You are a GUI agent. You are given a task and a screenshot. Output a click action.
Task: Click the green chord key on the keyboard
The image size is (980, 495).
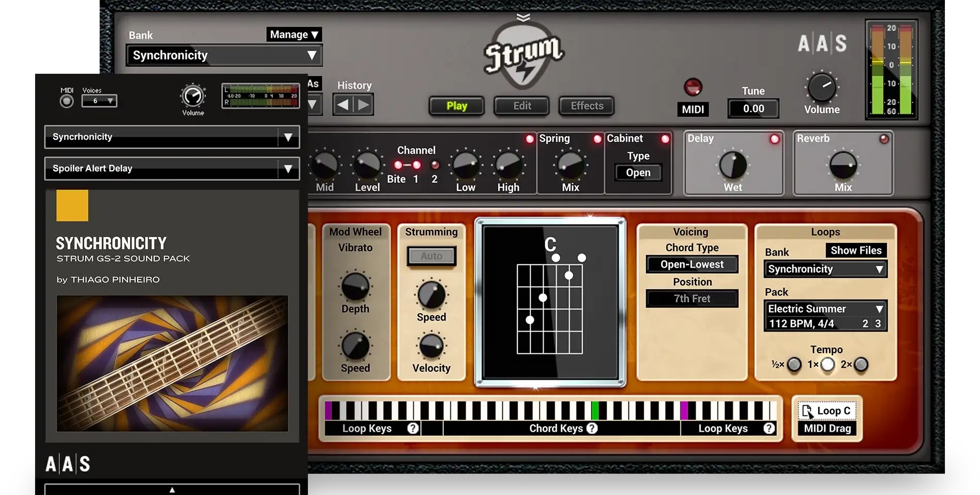click(x=595, y=410)
